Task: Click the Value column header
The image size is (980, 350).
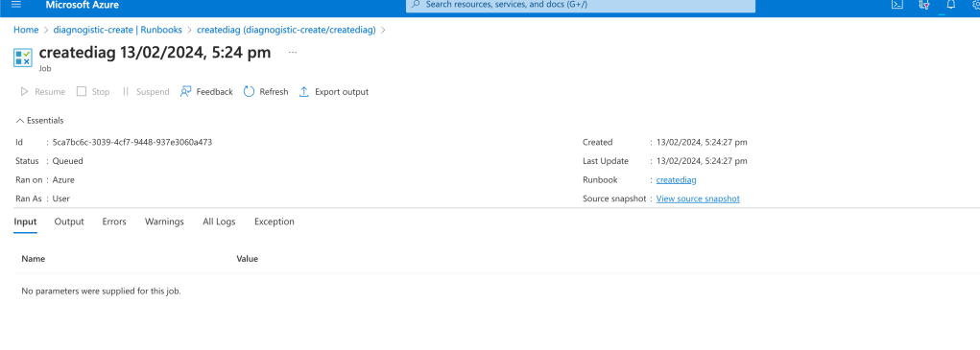Action: pyautogui.click(x=247, y=258)
